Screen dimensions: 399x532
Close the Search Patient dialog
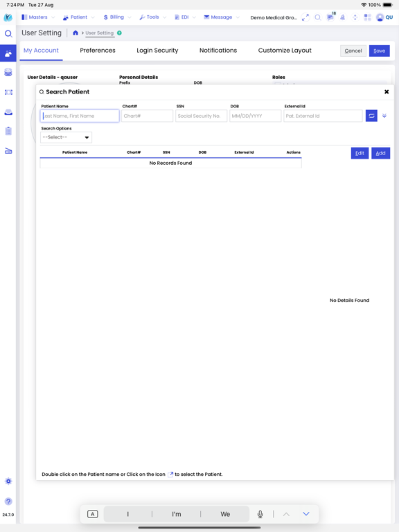[387, 91]
